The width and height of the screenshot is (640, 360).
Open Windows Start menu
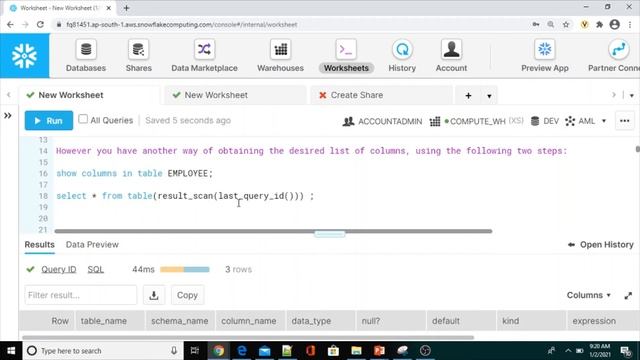[x=11, y=351]
